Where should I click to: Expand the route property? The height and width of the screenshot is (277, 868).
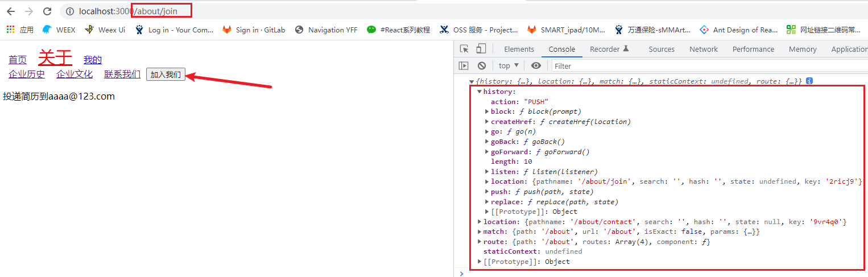[480, 242]
